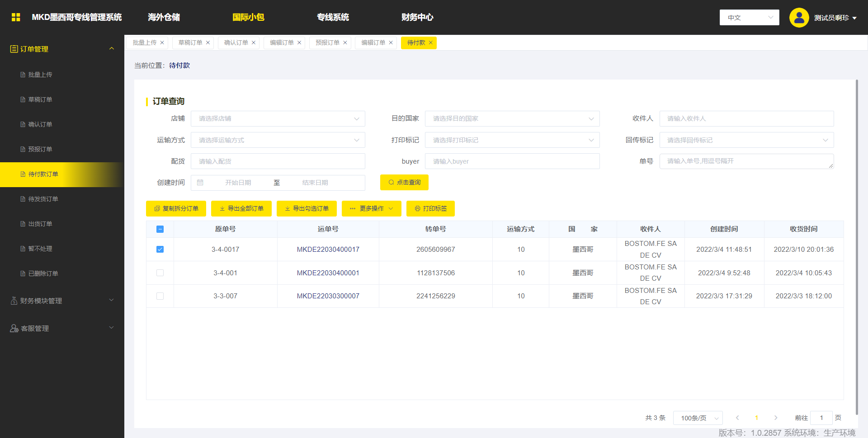Click the 打印标签 printer button

tap(430, 208)
